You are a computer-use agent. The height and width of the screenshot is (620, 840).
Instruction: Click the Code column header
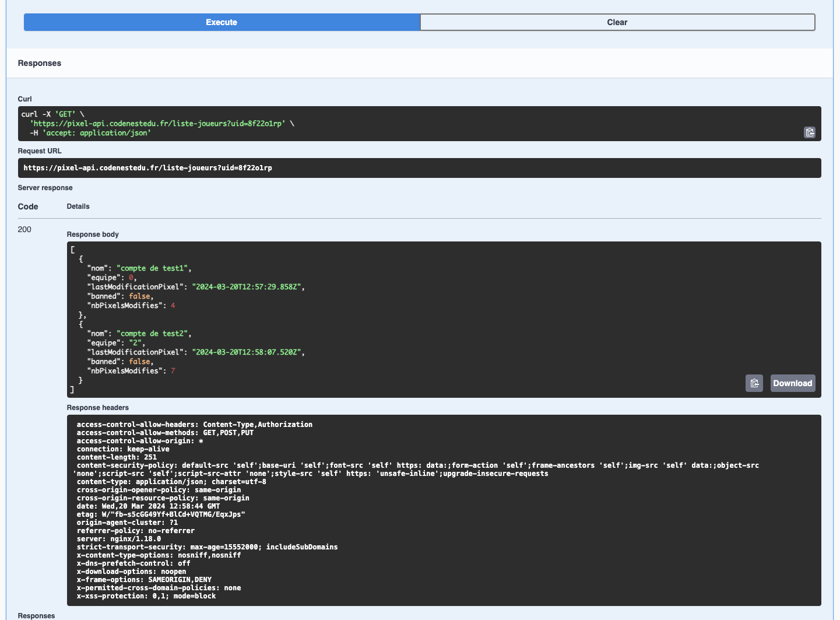point(28,206)
